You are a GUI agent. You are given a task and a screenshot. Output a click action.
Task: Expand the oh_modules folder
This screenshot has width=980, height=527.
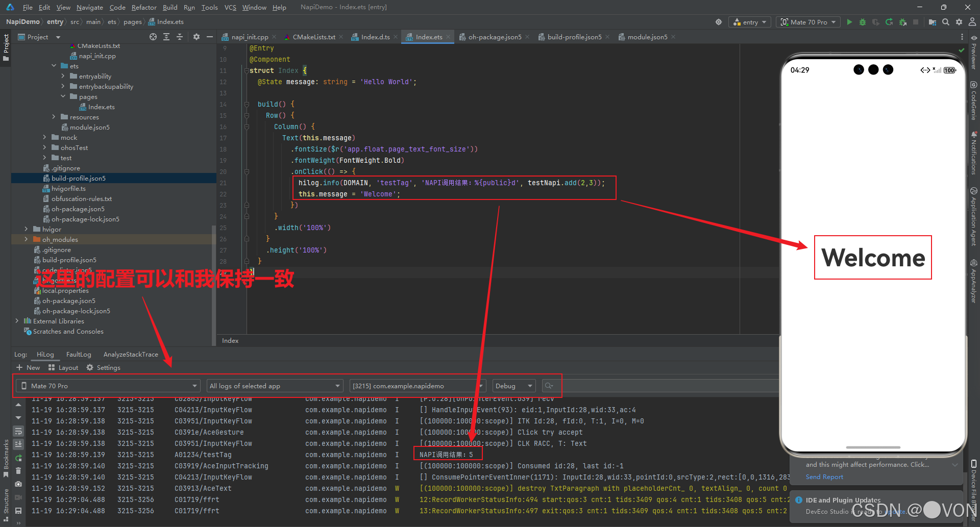tap(26, 239)
